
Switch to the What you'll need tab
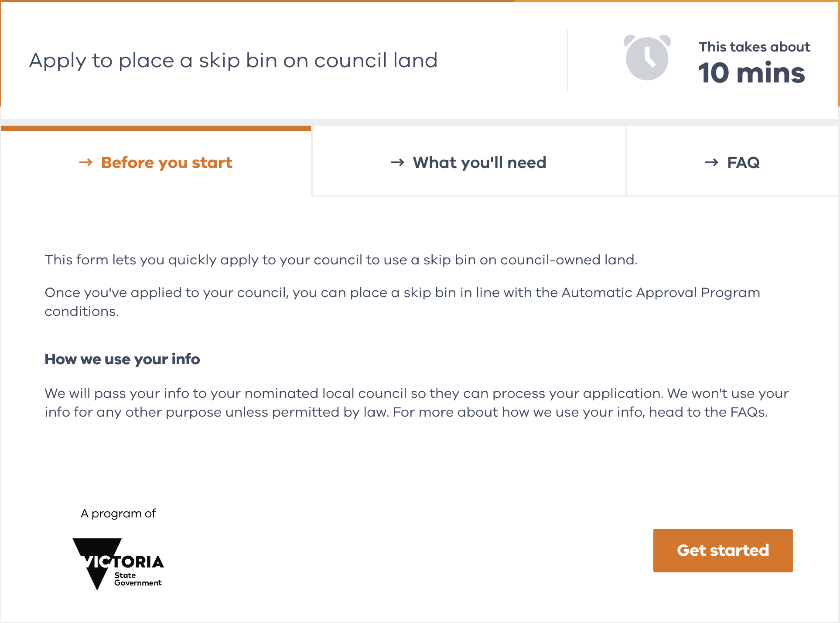coord(468,161)
